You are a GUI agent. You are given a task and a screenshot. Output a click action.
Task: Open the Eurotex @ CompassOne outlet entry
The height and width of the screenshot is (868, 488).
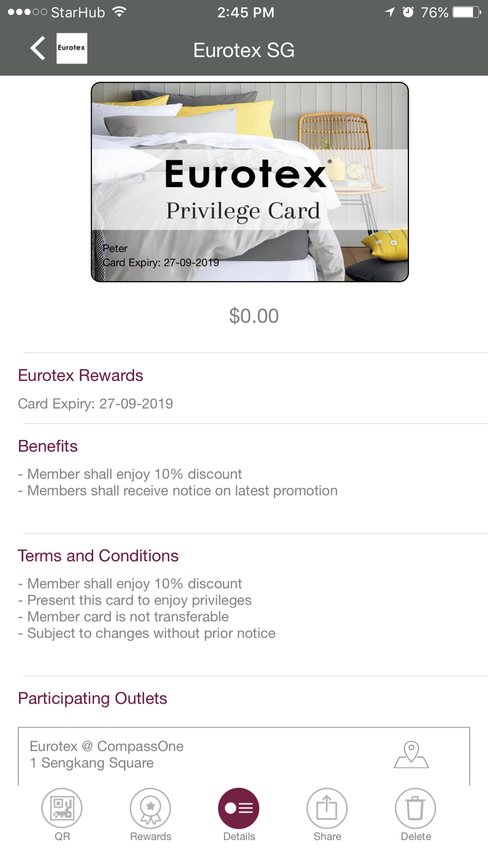[244, 755]
